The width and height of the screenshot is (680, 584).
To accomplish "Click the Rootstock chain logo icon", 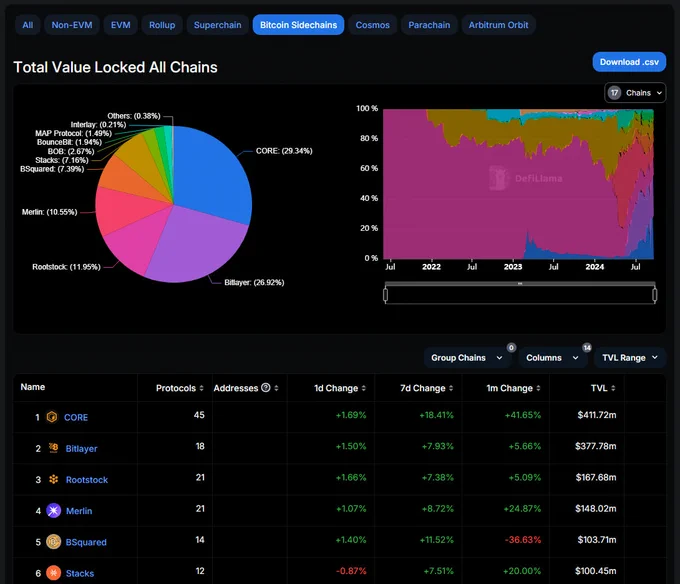I will 53,480.
